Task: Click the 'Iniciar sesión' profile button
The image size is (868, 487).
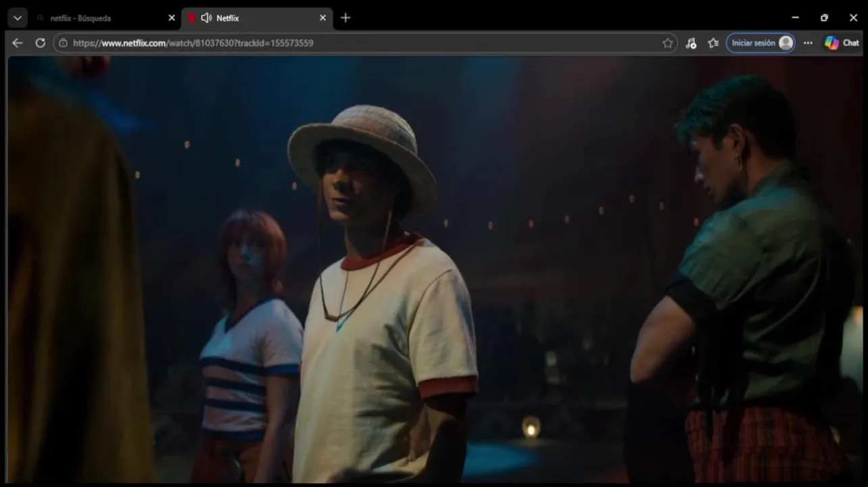Action: [761, 43]
